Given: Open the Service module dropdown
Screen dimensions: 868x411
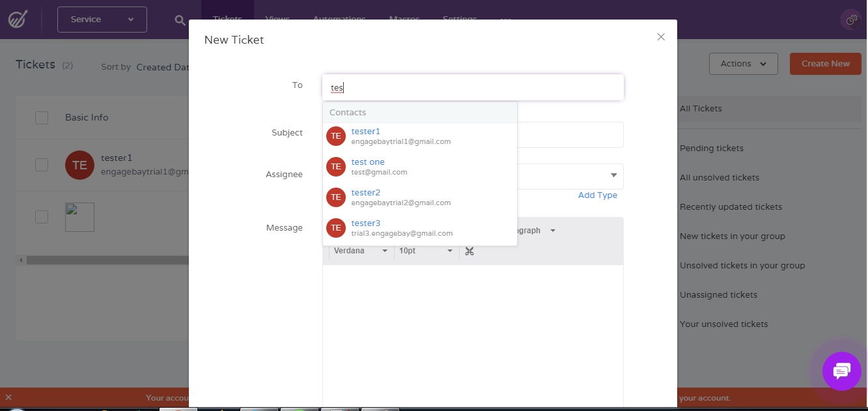Looking at the screenshot, I should [102, 20].
